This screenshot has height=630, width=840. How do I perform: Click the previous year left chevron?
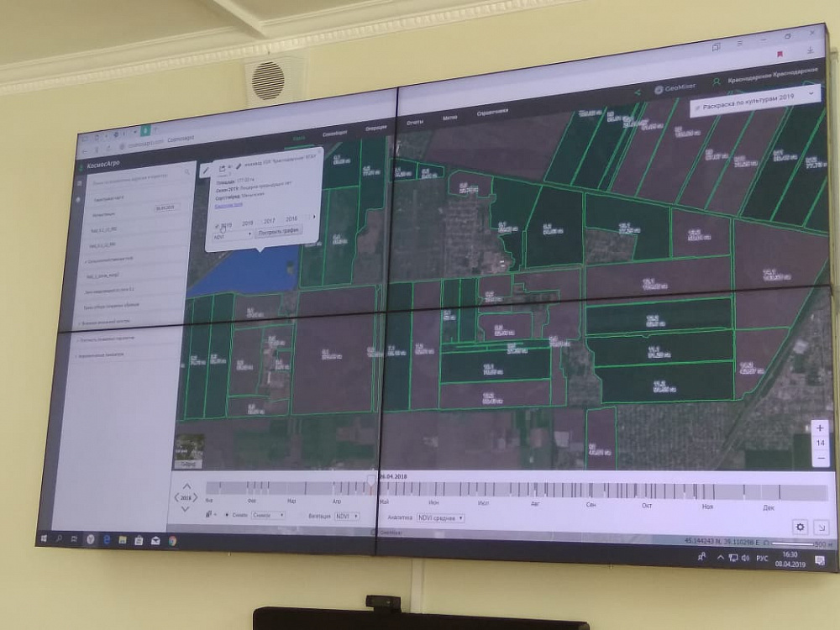176,497
